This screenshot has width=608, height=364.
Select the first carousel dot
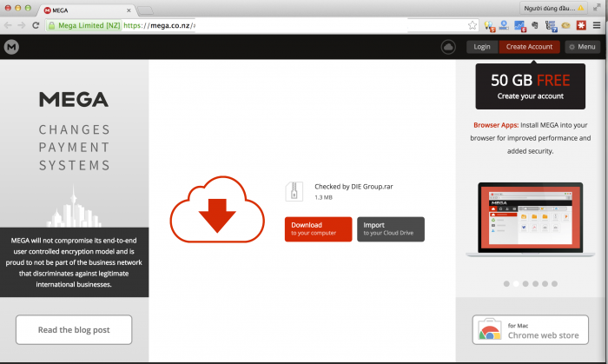[506, 283]
